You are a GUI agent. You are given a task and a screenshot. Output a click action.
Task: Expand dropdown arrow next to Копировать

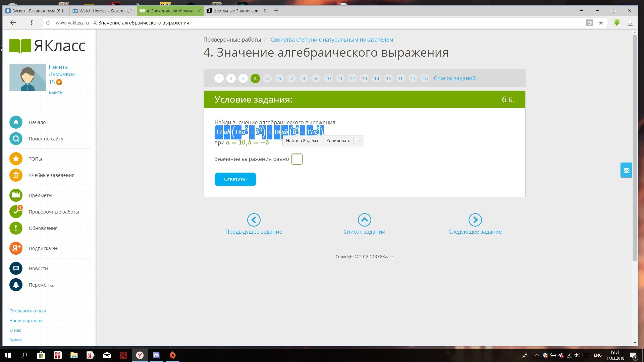click(x=359, y=141)
